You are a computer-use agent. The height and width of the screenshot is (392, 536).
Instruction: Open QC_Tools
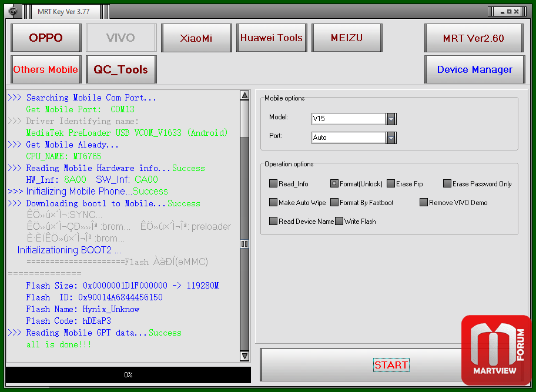[121, 69]
